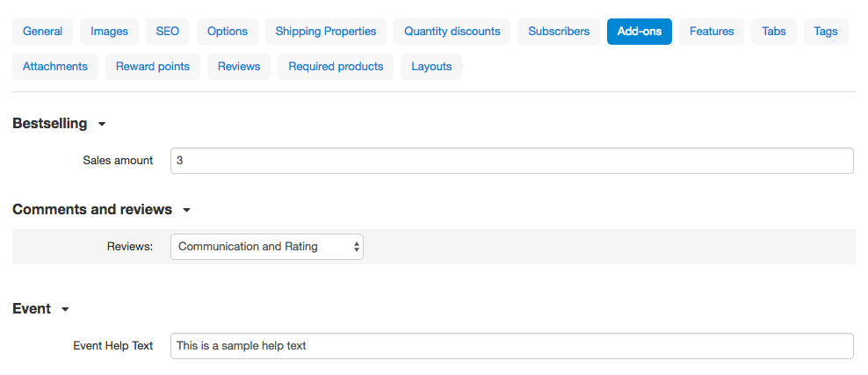This screenshot has width=868, height=375.
Task: Focus the Event Help Text field
Action: (x=511, y=346)
